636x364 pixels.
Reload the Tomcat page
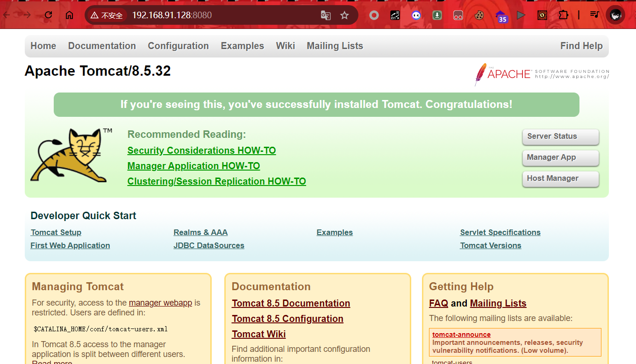tap(48, 15)
